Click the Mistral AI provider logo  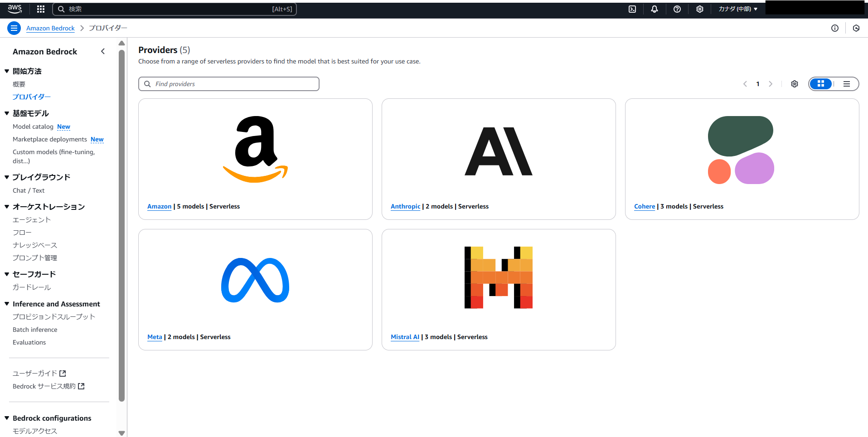[499, 277]
